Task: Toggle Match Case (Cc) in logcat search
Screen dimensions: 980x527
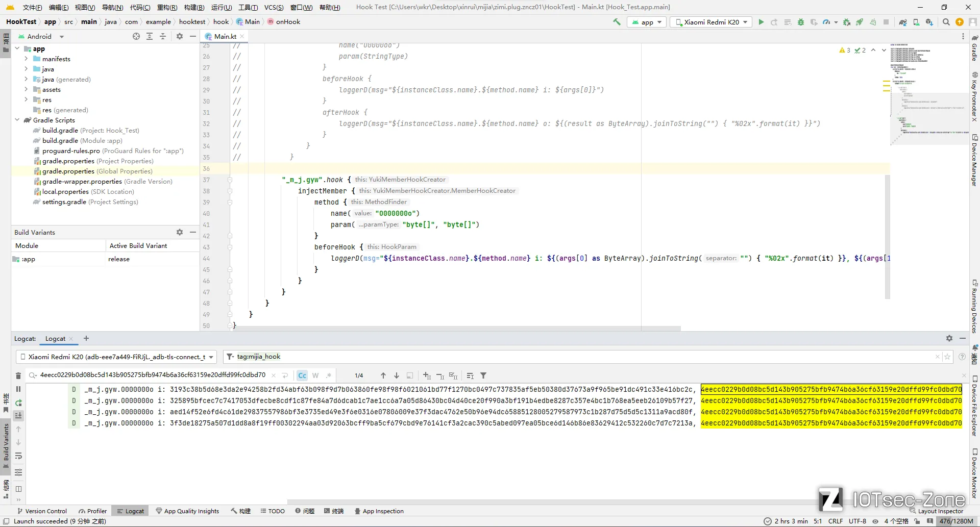Action: click(302, 375)
